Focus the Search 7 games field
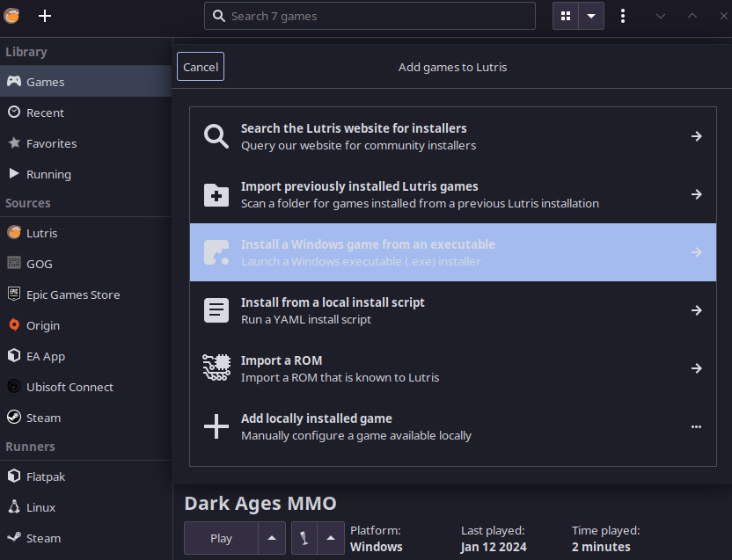The width and height of the screenshot is (732, 560). point(370,16)
